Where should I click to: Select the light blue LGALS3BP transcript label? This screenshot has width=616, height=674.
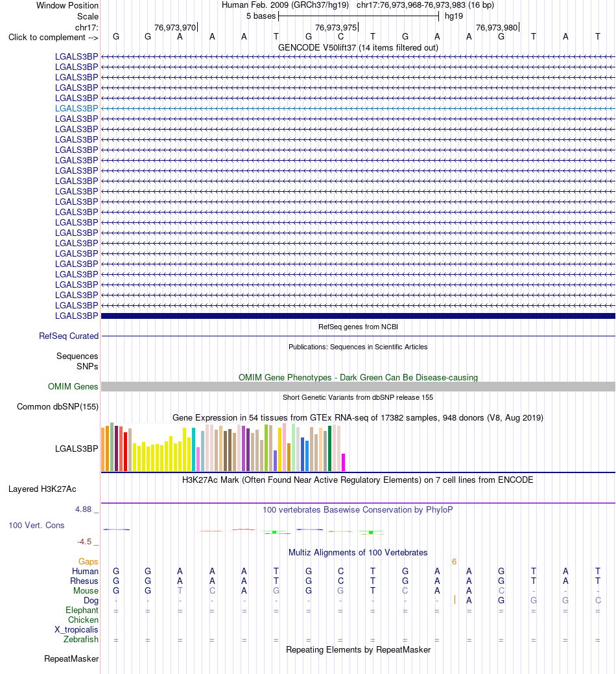pyautogui.click(x=77, y=108)
